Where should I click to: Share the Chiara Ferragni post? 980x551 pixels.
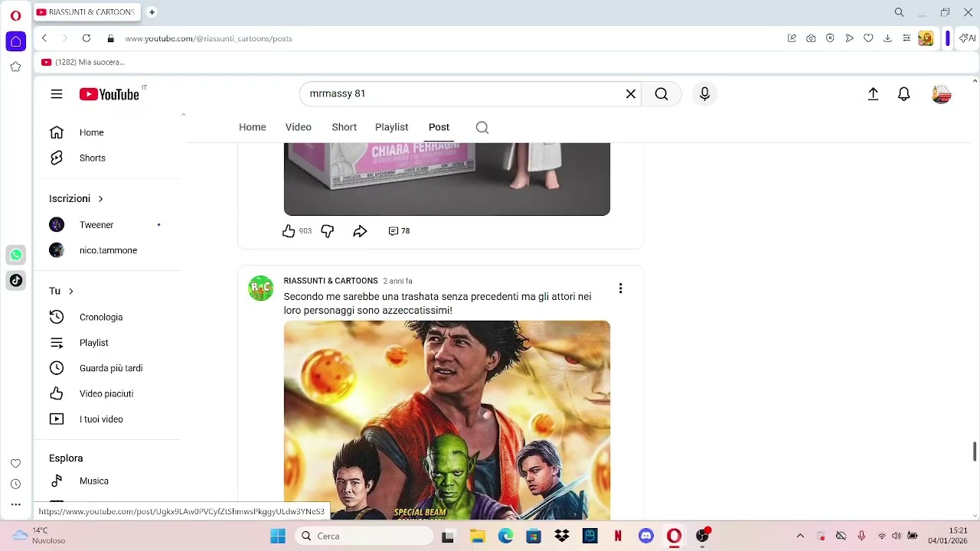(360, 231)
